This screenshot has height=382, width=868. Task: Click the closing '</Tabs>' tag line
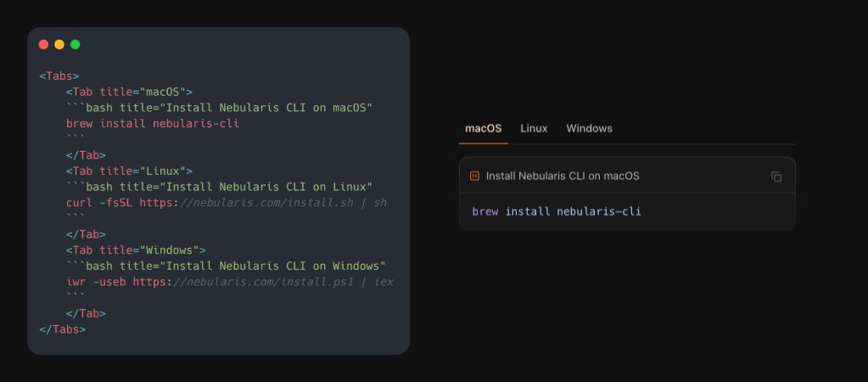click(63, 329)
